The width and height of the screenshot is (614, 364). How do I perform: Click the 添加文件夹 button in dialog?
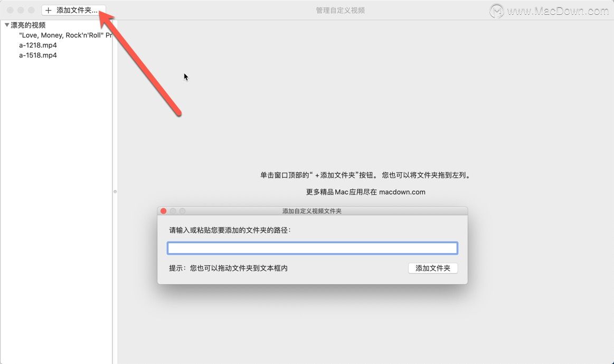[433, 268]
